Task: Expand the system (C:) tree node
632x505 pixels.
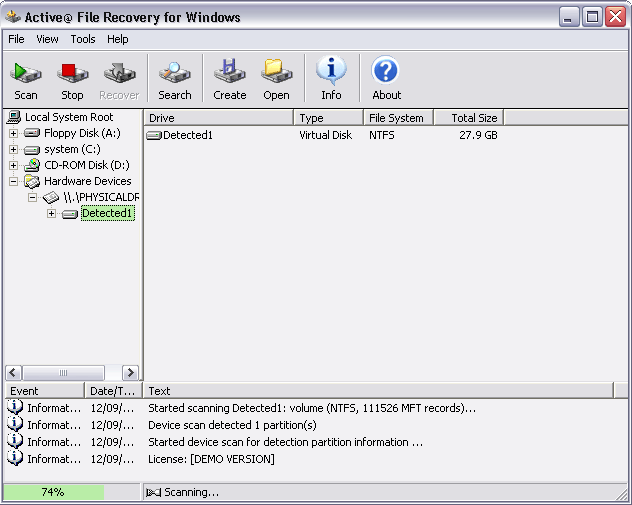Action: [13, 149]
